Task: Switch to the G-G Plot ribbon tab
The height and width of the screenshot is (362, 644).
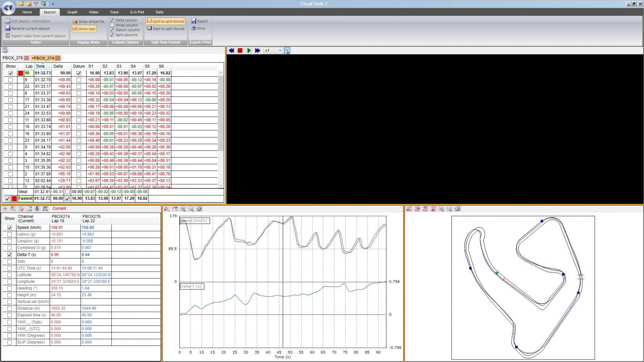Action: point(137,12)
